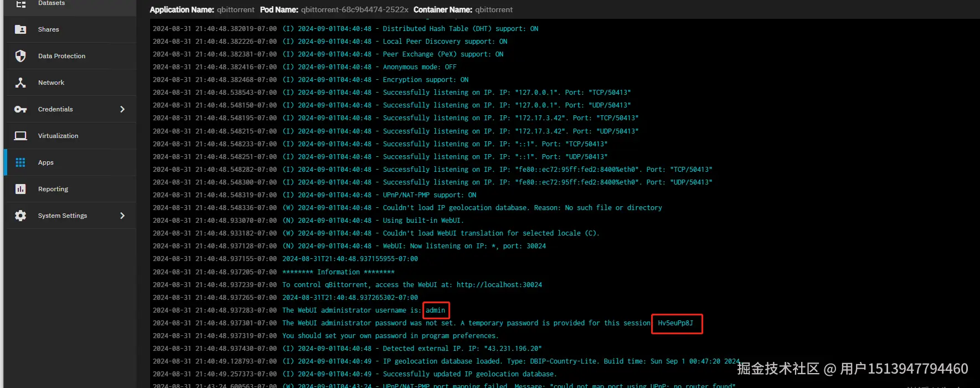Click the Successfully updated IP geolocation database line
This screenshot has width=980, height=388.
[354, 374]
